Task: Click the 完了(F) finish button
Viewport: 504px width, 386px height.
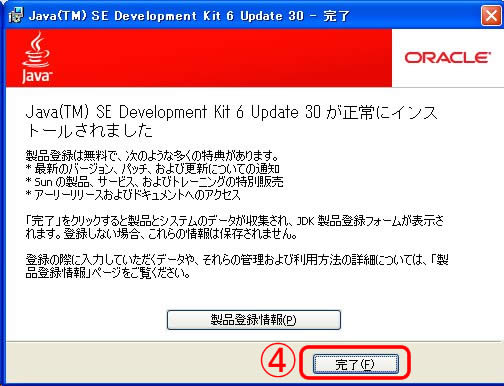Action: [x=355, y=364]
